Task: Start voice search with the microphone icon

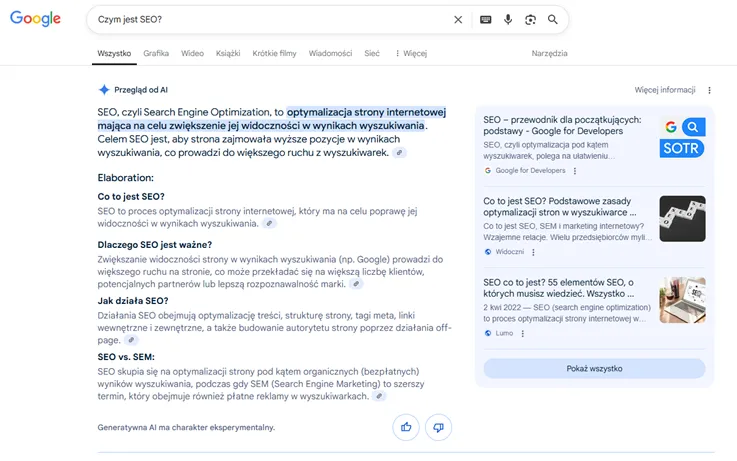Action: click(508, 20)
